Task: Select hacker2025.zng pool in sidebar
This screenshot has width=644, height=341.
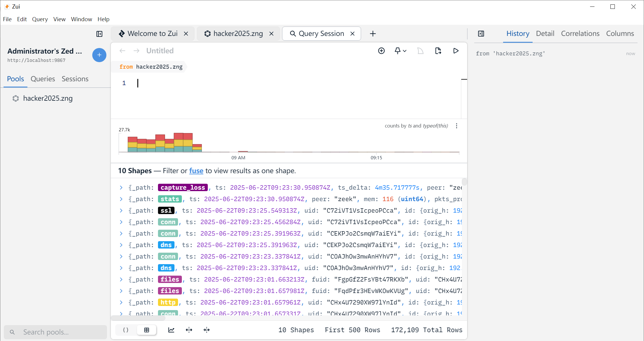Action: (x=48, y=98)
